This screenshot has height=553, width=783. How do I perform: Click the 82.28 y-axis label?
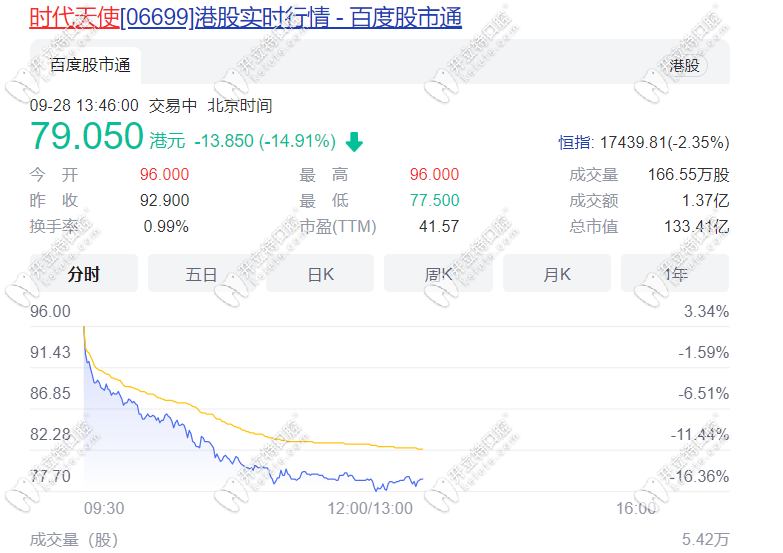(x=50, y=434)
